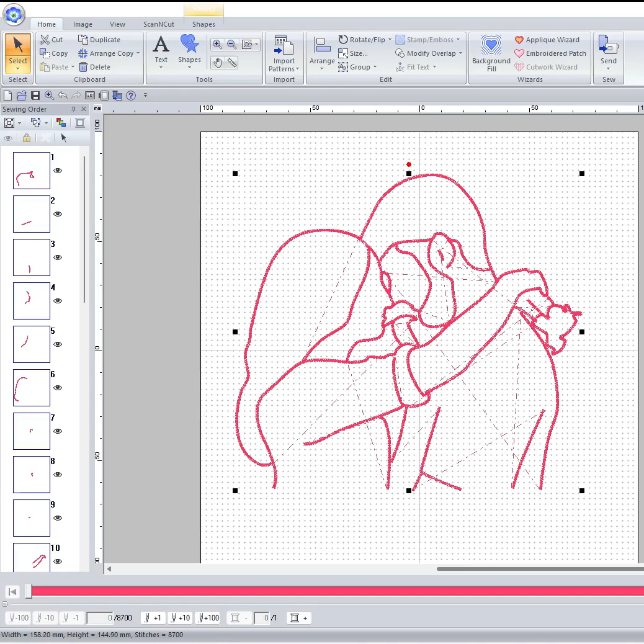Toggle visibility of sewing order item 4
Viewport: 644px width, 644px height.
point(58,301)
